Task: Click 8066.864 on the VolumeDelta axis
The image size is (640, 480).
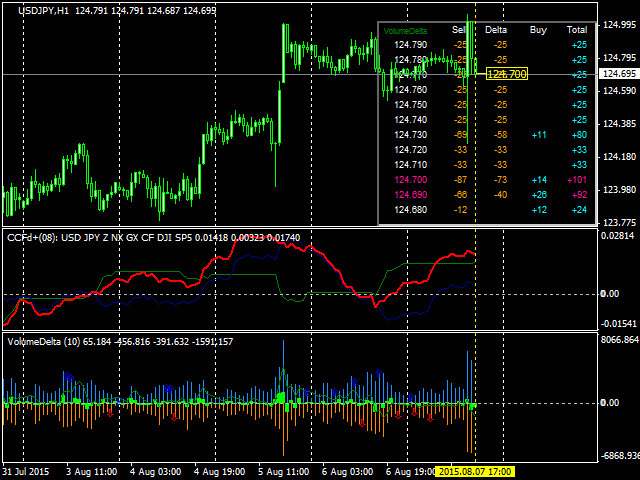Action: pyautogui.click(x=620, y=340)
